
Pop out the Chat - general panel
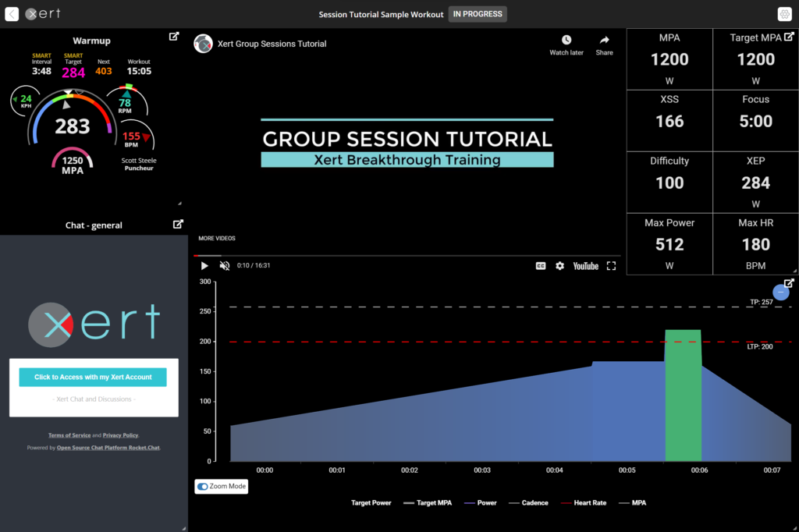pyautogui.click(x=178, y=224)
